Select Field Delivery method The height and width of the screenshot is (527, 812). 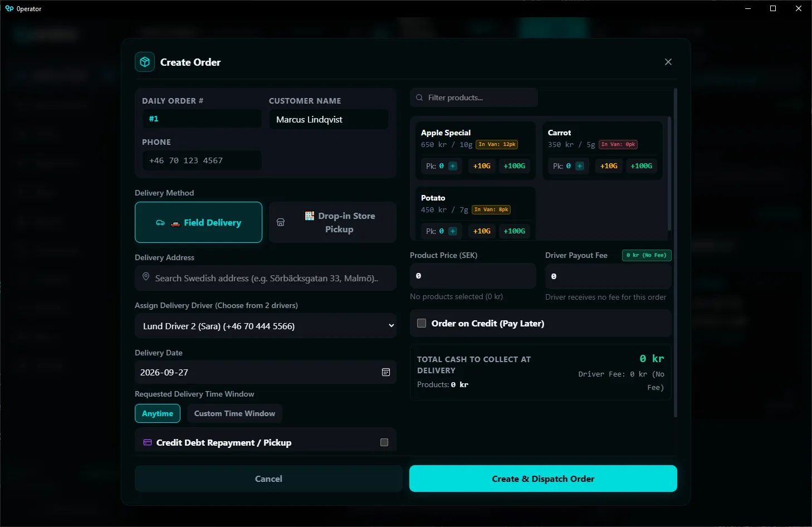[198, 222]
